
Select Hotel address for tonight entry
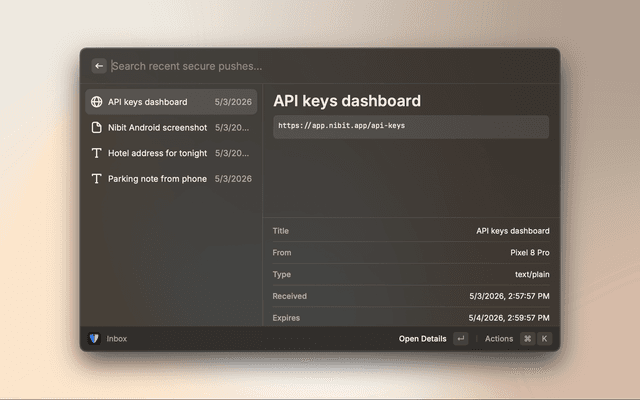click(x=171, y=153)
